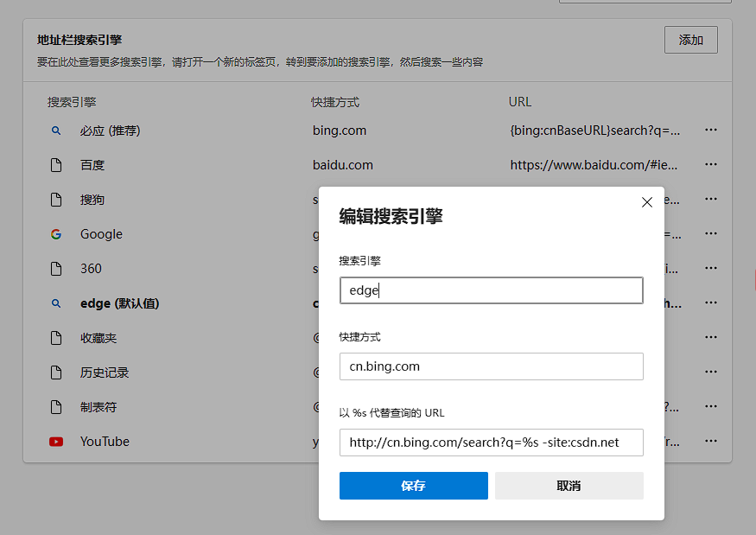Click the bing.com shortcut text
Viewport: 756px width, 535px height.
(x=340, y=131)
